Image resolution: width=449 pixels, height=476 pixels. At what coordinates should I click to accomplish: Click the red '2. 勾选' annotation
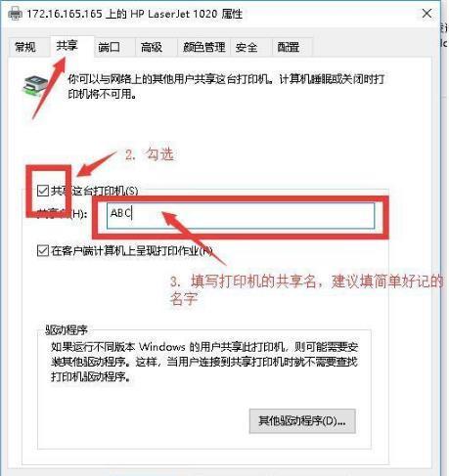150,154
